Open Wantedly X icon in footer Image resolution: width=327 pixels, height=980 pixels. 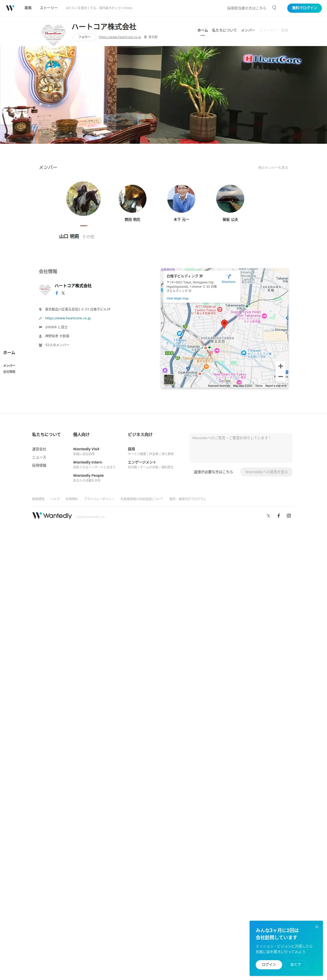tap(268, 516)
